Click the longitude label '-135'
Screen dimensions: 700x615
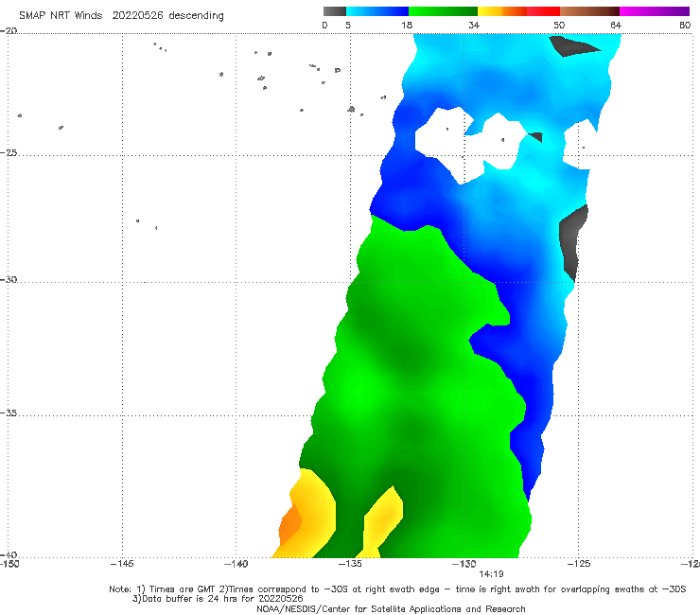pos(350,564)
